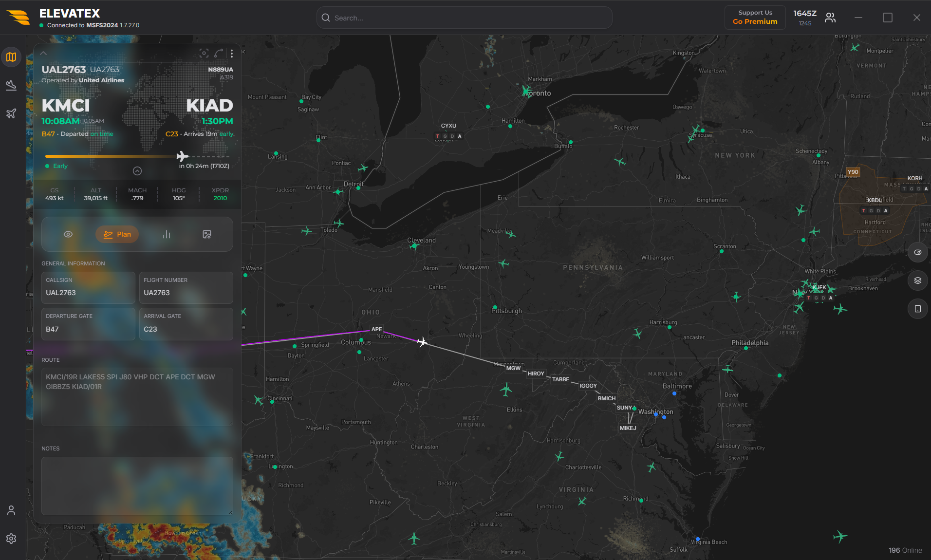Click the N889UA registration

pyautogui.click(x=221, y=70)
